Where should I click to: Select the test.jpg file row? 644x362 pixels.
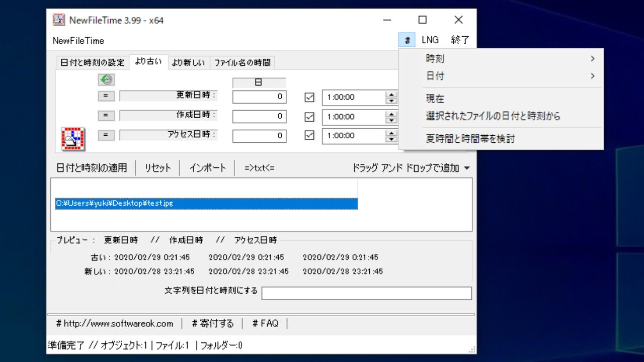[x=206, y=204]
